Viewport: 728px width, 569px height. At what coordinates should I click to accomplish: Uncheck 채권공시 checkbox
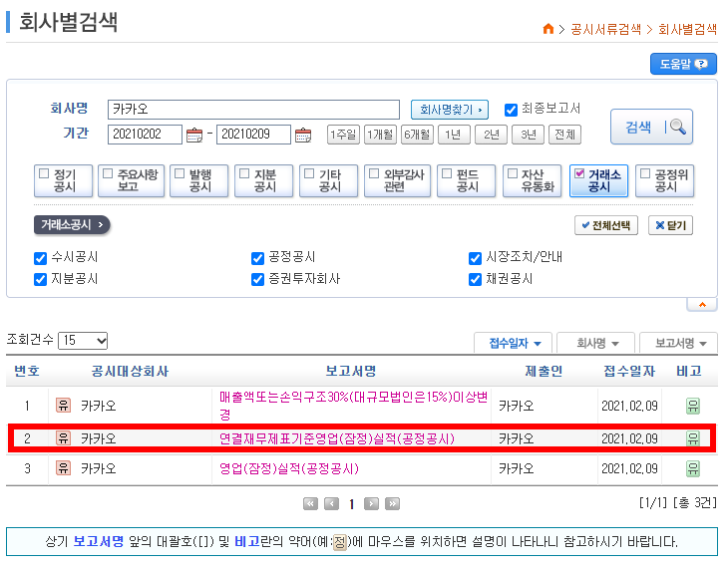[x=475, y=279]
